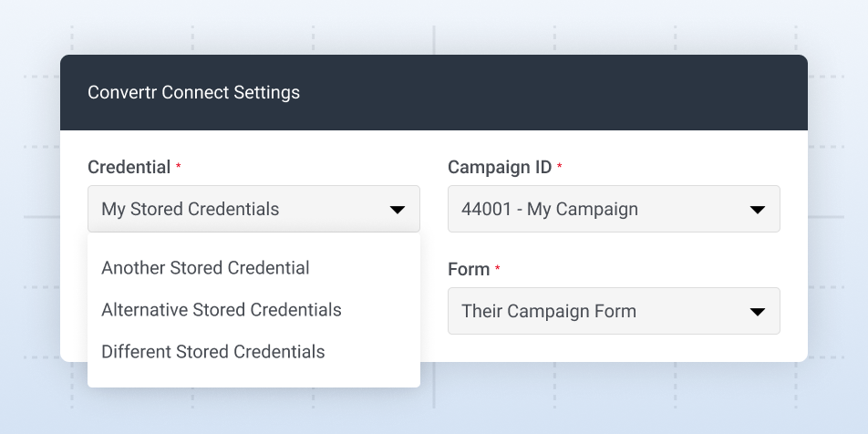
Task: Click the Campaign ID dropdown arrow icon
Action: click(x=757, y=210)
